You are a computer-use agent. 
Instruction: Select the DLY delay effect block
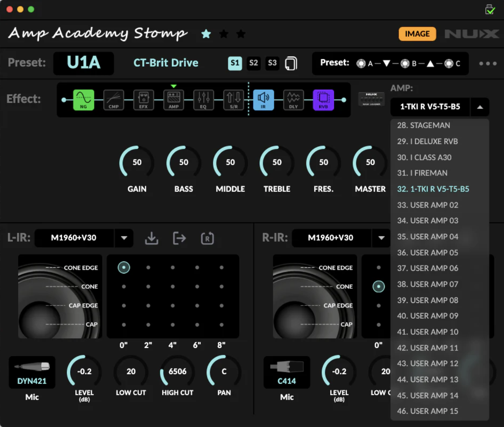(x=293, y=100)
